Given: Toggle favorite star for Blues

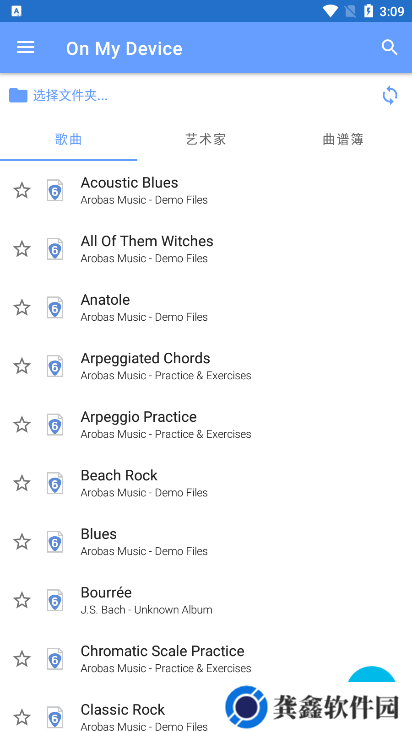Looking at the screenshot, I should point(22,542).
